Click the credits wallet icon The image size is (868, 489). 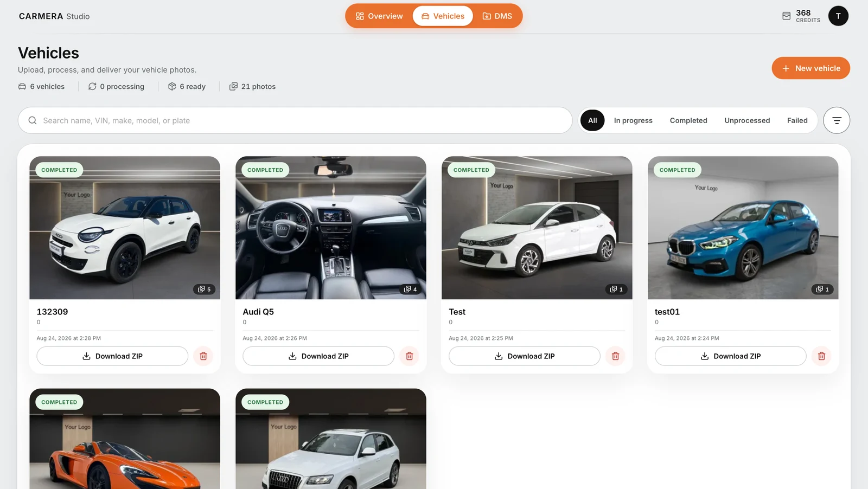coord(787,16)
